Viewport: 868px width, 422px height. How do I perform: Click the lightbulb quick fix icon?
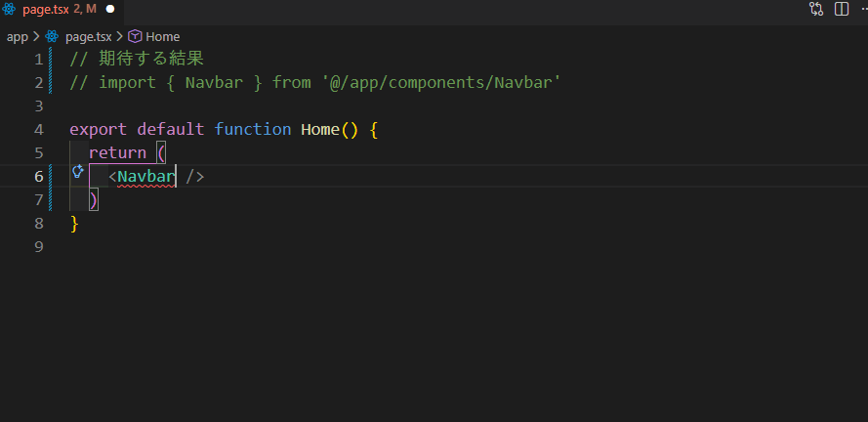77,174
